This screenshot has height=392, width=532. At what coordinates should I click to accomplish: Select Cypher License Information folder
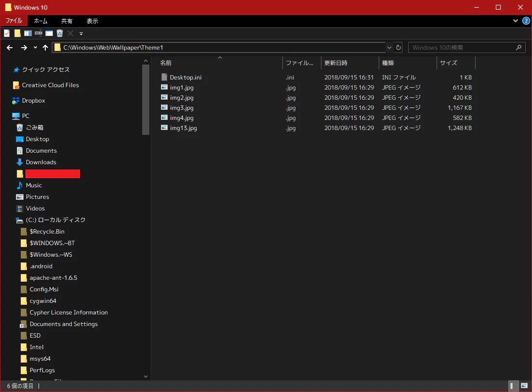point(68,313)
